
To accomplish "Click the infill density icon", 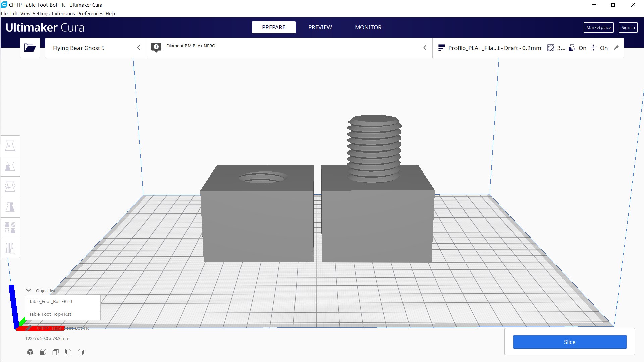I will pyautogui.click(x=551, y=48).
